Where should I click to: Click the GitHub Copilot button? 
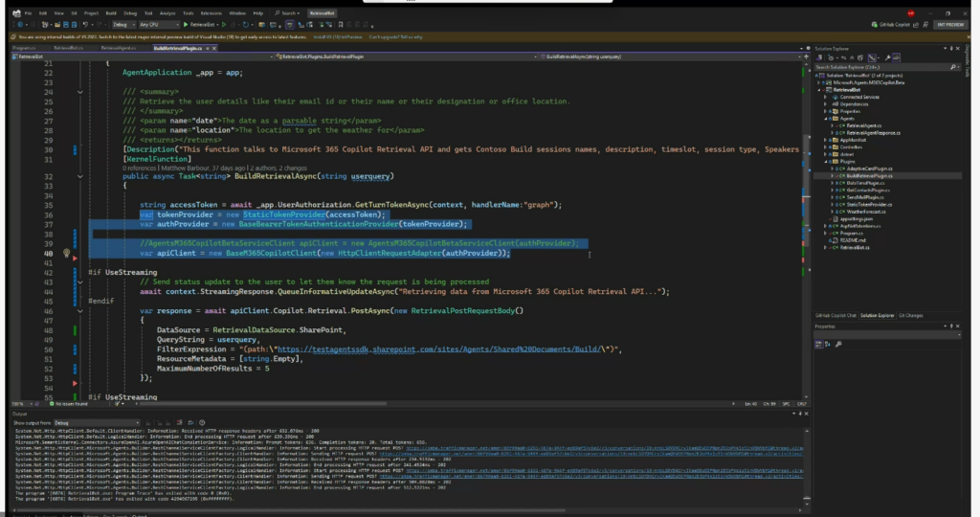tap(891, 24)
